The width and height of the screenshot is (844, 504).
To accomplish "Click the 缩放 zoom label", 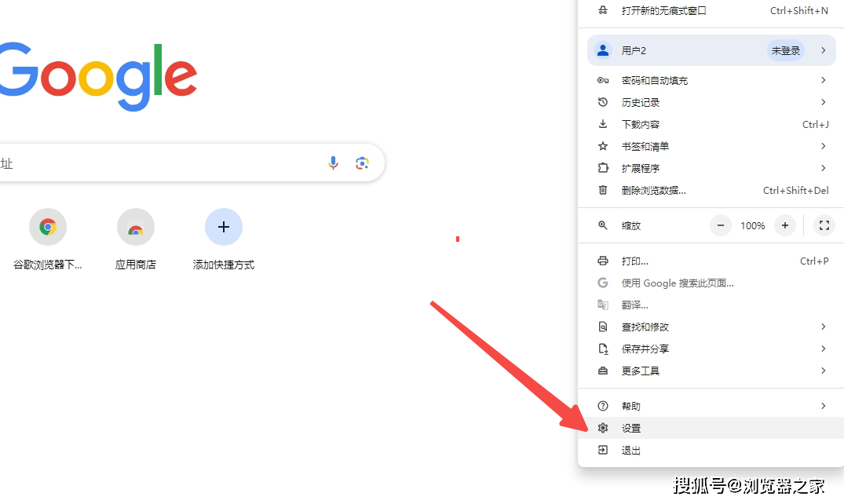I will point(631,225).
